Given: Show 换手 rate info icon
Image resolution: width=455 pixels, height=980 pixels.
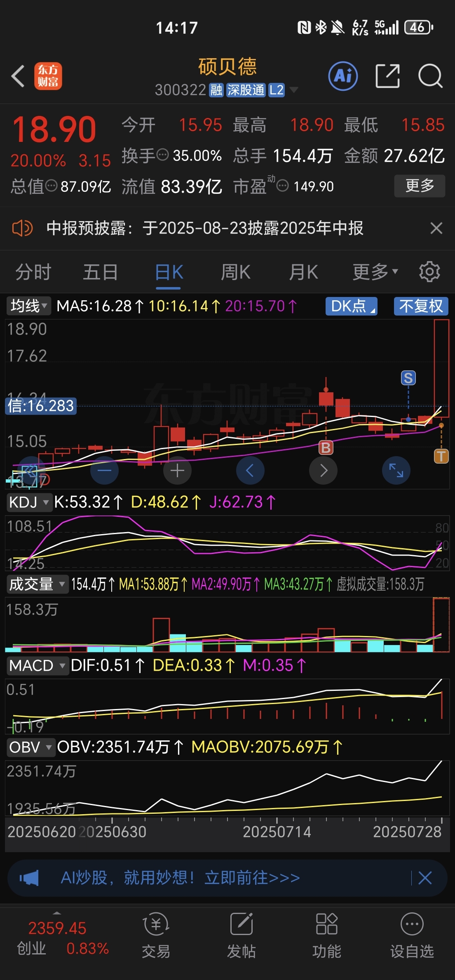Looking at the screenshot, I should 163,155.
